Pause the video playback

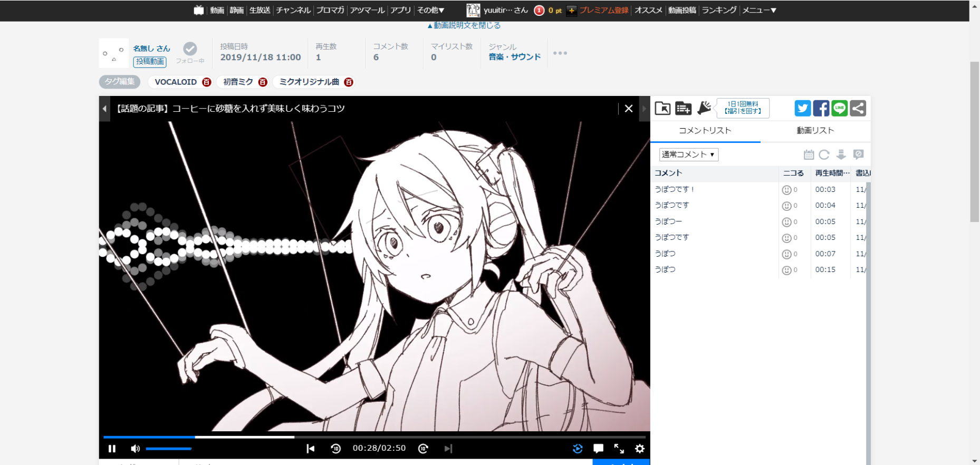tap(112, 449)
